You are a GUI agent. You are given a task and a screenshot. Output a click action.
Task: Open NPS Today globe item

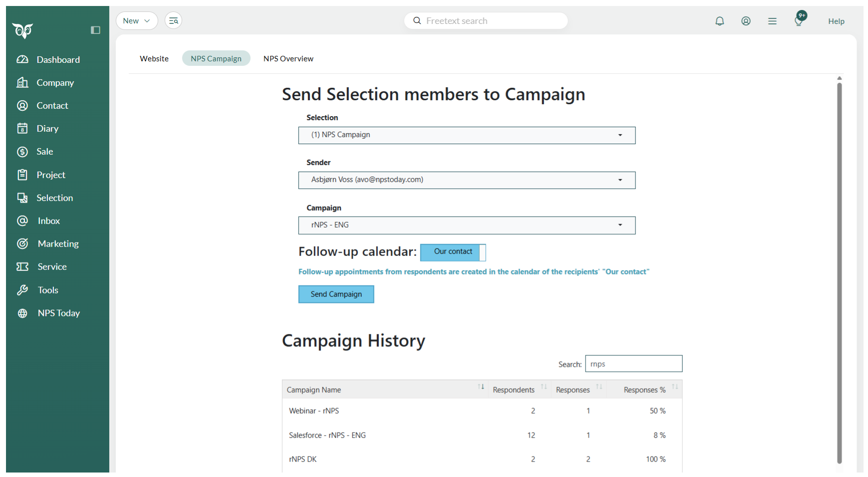click(58, 313)
